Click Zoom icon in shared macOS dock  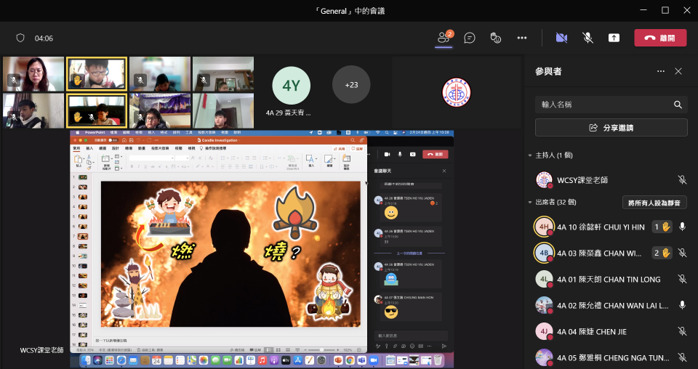(373, 360)
